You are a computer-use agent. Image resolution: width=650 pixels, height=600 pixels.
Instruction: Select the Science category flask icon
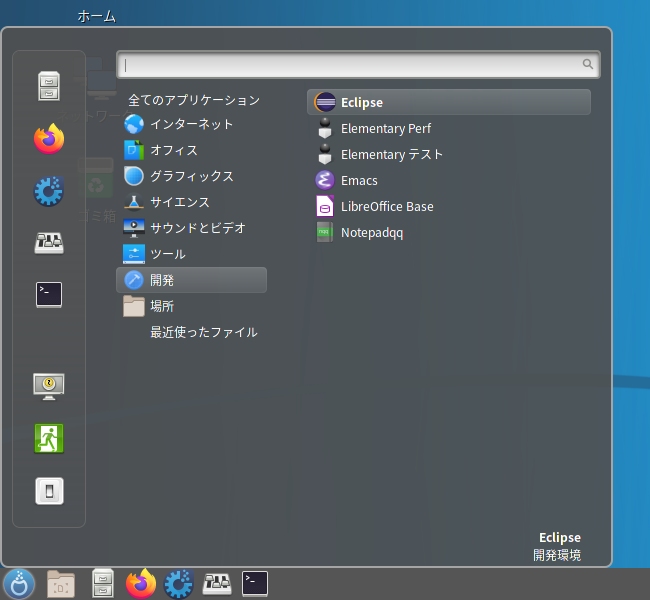[x=134, y=202]
